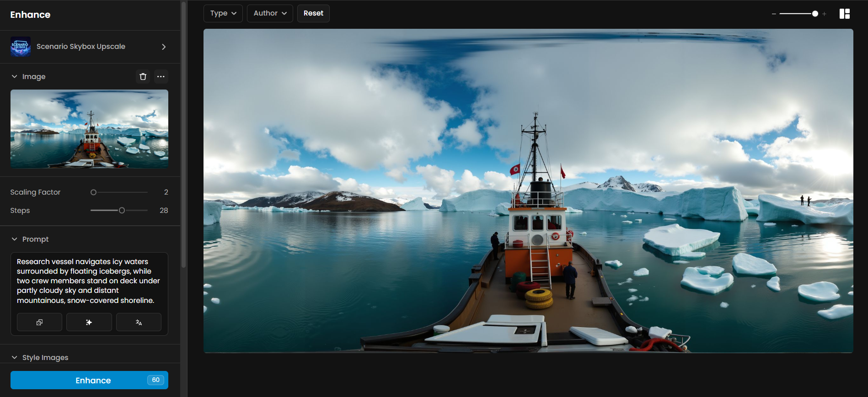Switch the gallery layout view icon
The height and width of the screenshot is (397, 868).
(845, 14)
